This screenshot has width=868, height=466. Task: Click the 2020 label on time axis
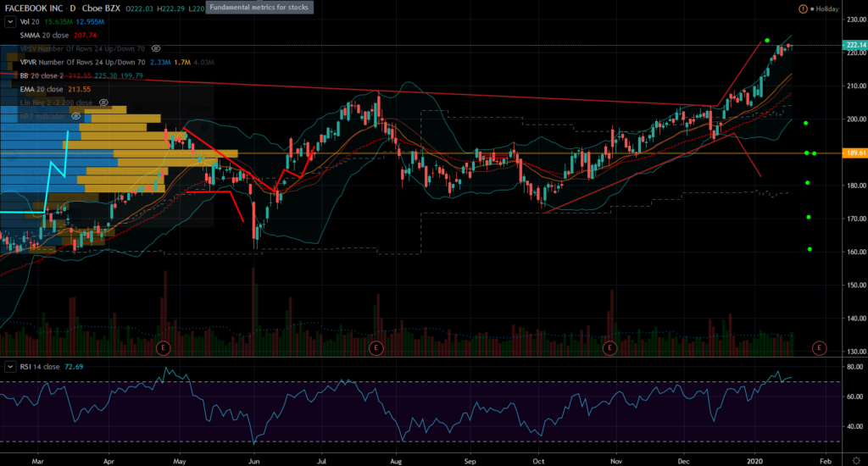click(x=754, y=461)
